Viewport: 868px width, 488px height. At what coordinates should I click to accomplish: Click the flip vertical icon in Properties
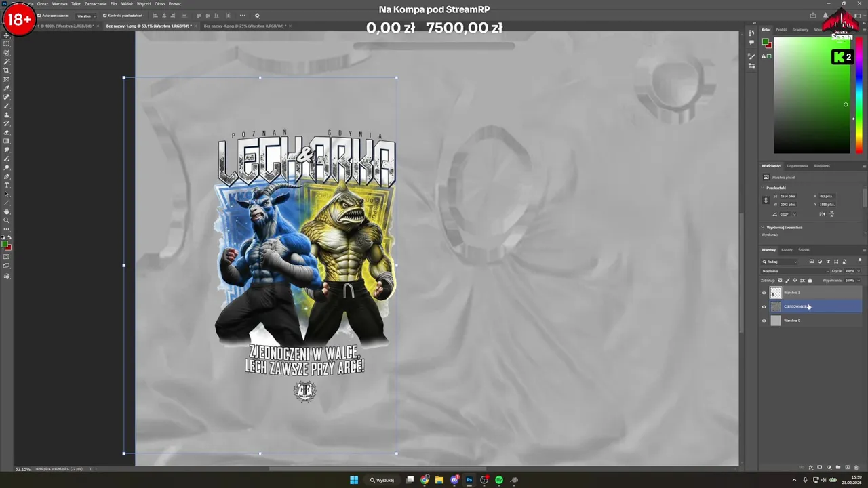[831, 214]
